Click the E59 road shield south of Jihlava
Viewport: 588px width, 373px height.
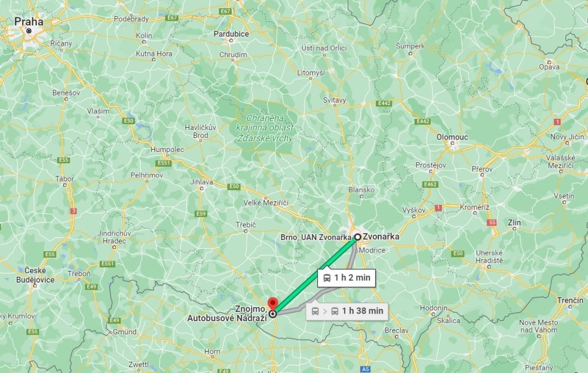201,214
